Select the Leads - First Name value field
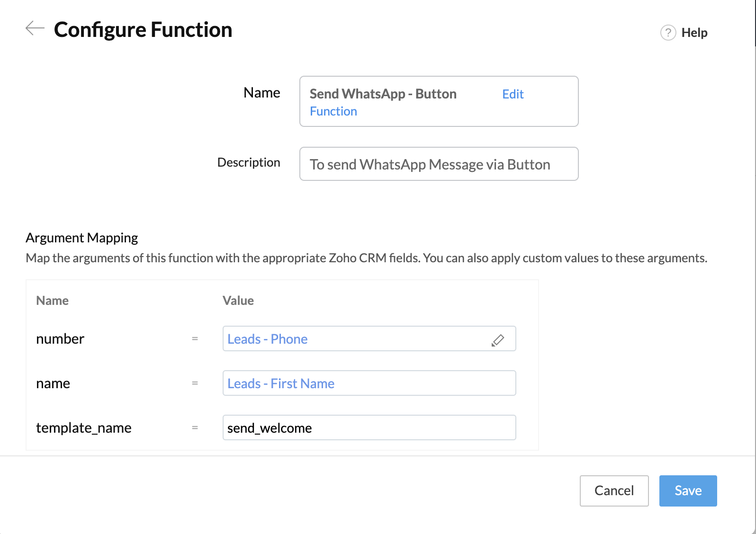The width and height of the screenshot is (756, 534). click(x=369, y=383)
